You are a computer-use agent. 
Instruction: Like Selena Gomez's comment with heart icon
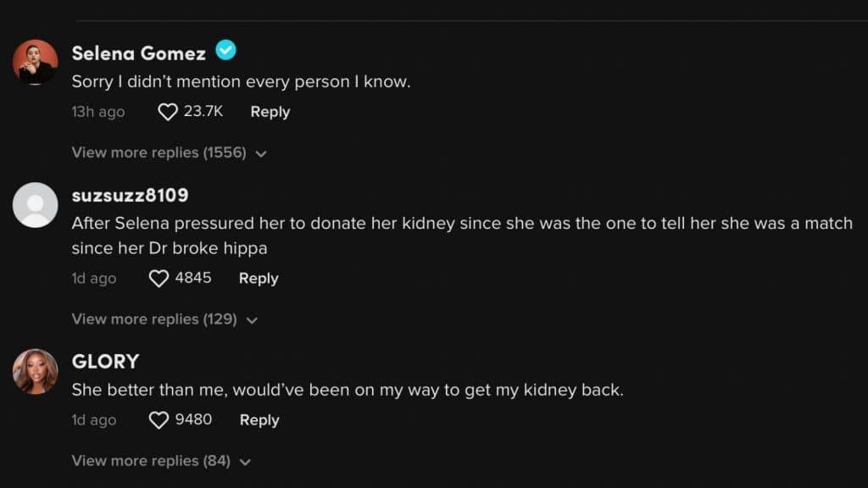click(168, 112)
